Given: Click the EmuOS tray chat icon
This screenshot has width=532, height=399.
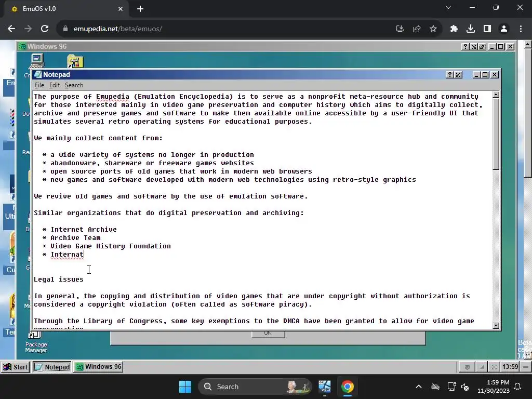Looking at the screenshot, I should 467,367.
